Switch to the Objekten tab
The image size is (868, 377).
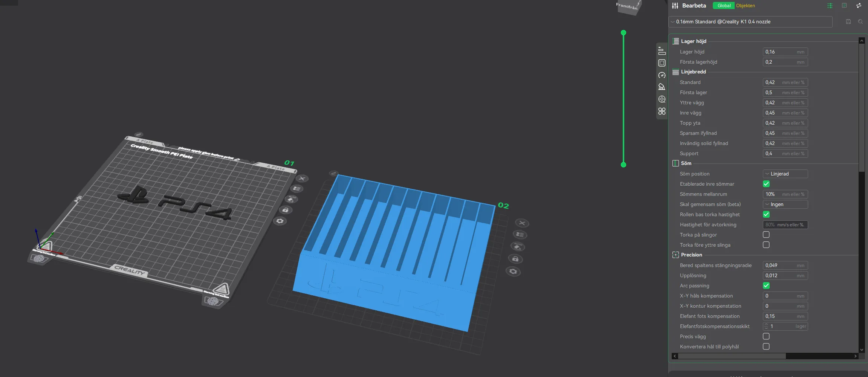pos(745,6)
